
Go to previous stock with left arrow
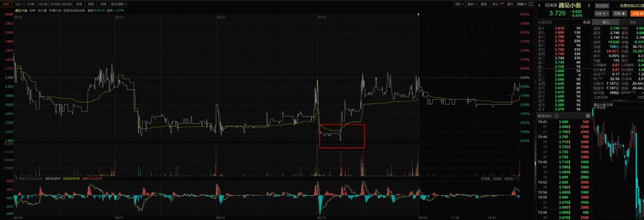tap(539, 6)
